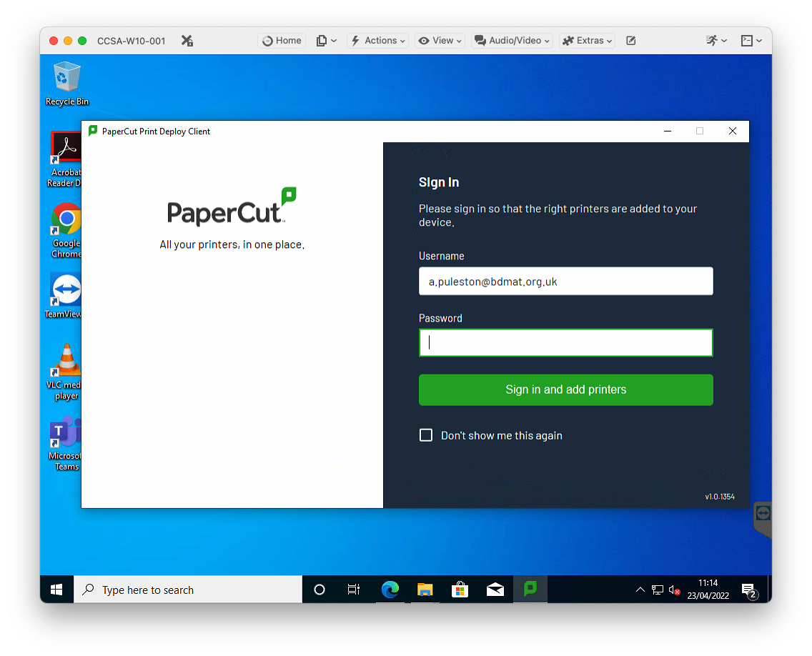Launch Microsoft Teams desktop shortcut
The width and height of the screenshot is (812, 656).
[x=65, y=443]
